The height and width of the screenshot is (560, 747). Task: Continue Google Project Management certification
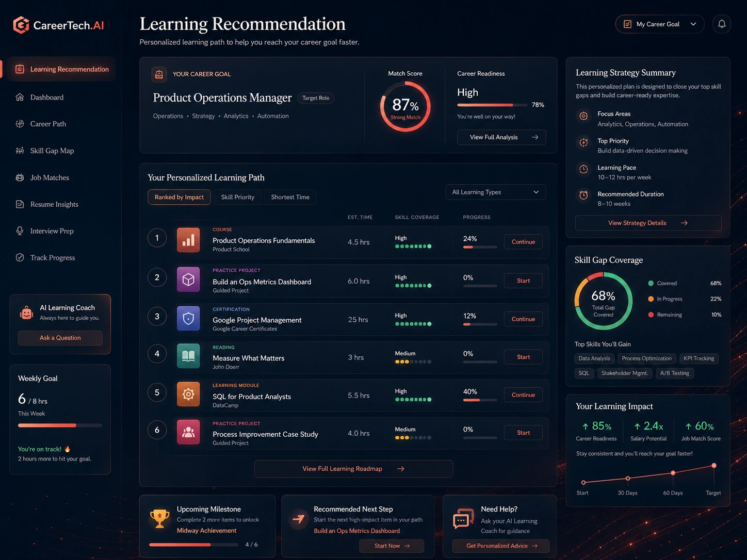[523, 319]
